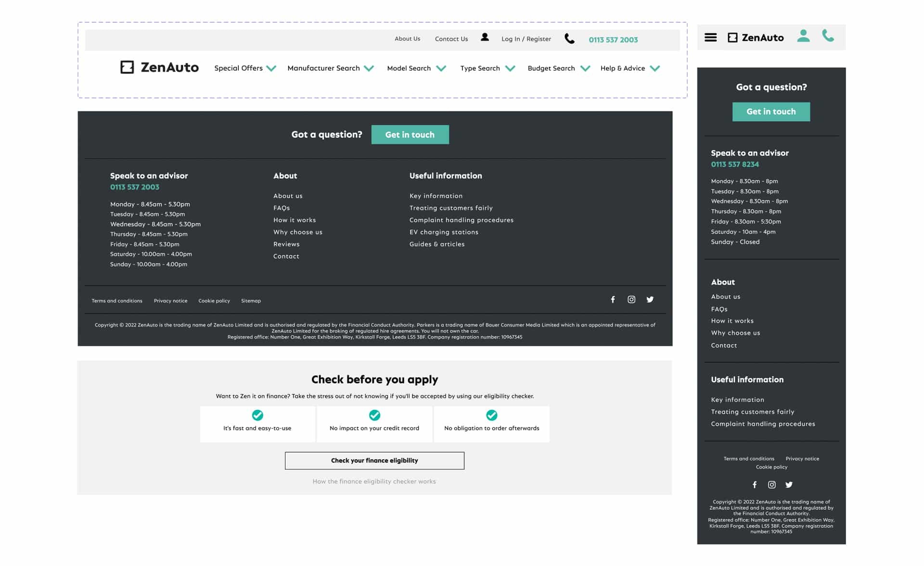Click footer advisor number 0113 537 2003
The width and height of the screenshot is (924, 566).
point(134,187)
